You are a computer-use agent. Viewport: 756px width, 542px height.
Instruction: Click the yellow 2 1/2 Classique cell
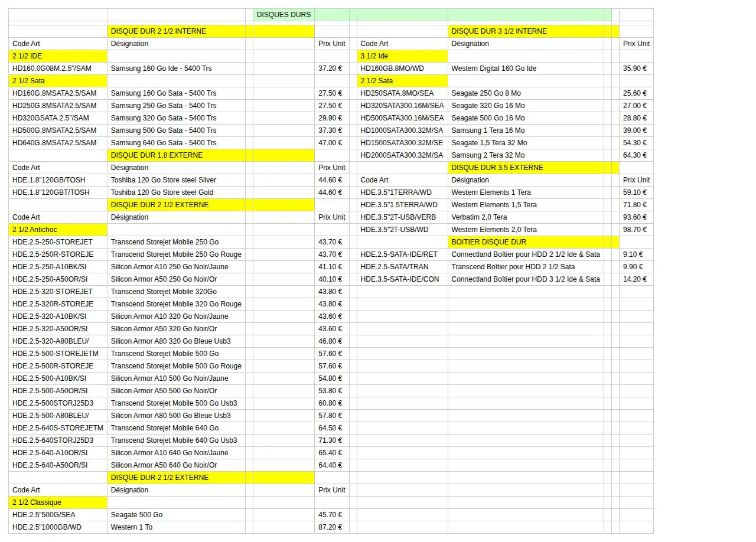pyautogui.click(x=58, y=502)
